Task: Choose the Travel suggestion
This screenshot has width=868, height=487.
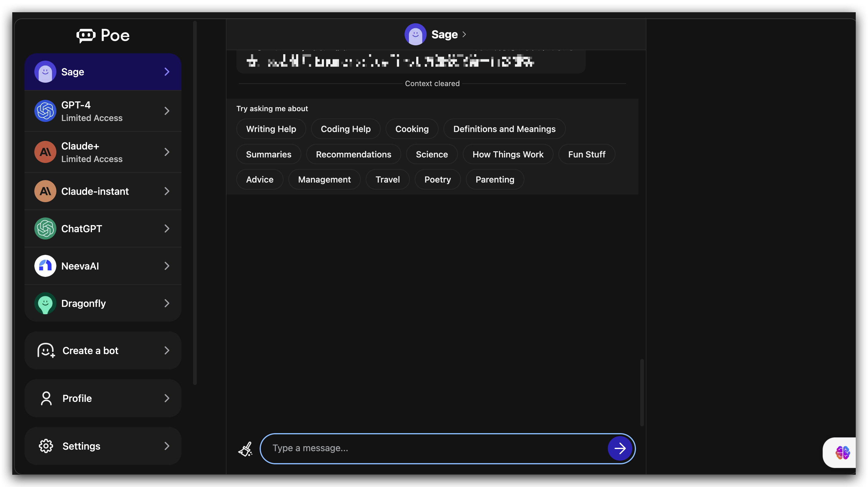Action: tap(388, 179)
